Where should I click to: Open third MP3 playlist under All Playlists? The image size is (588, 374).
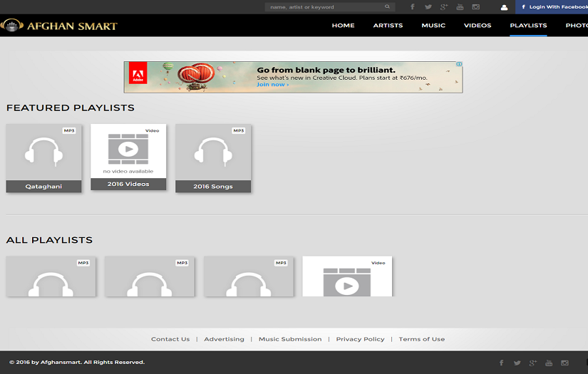tap(248, 276)
